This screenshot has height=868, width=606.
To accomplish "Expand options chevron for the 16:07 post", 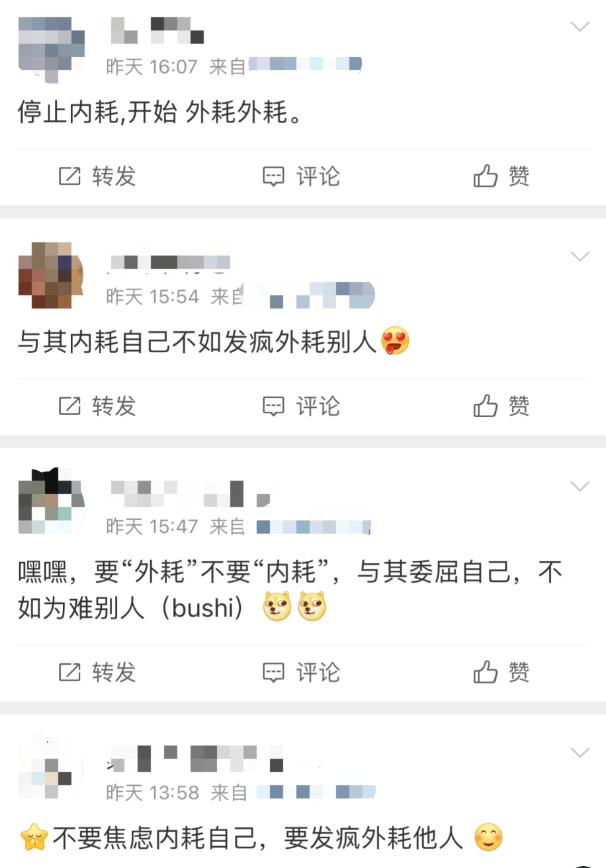I will 580,26.
